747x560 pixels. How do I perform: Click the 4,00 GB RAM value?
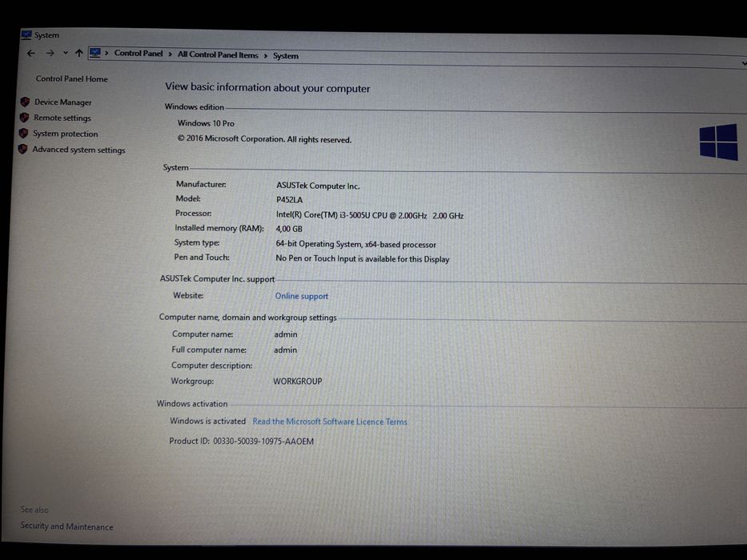(289, 229)
